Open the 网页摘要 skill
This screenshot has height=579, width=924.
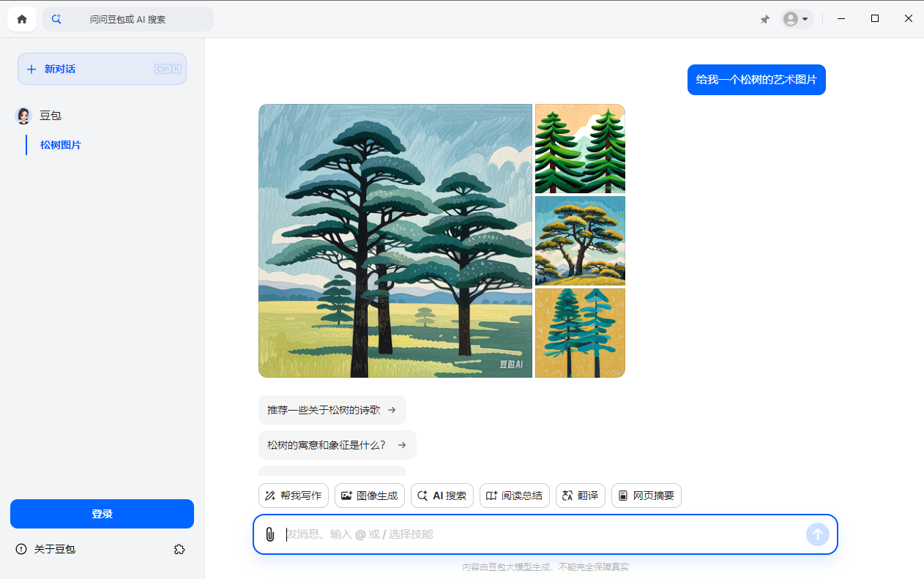tap(646, 496)
